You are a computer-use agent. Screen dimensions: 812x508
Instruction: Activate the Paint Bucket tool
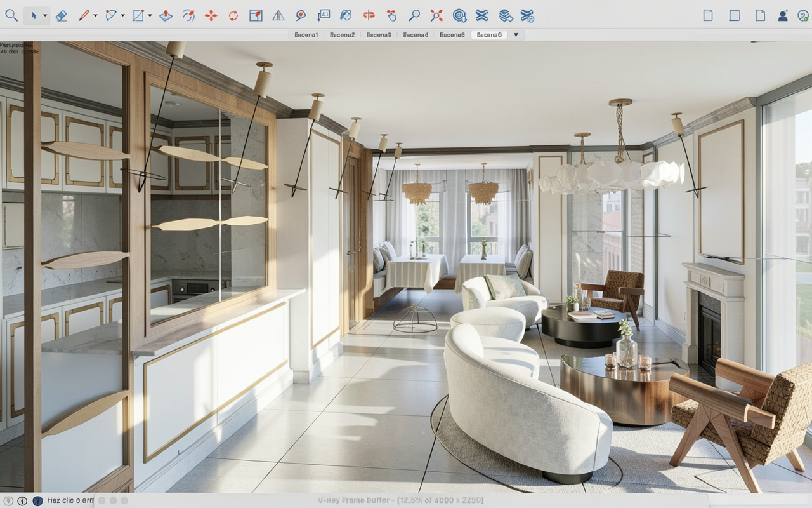[x=345, y=15]
